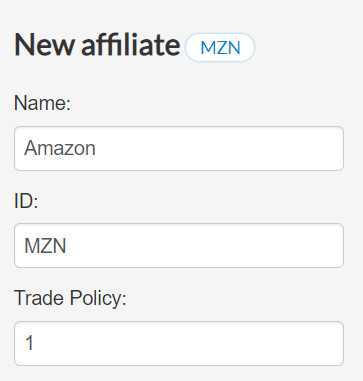The height and width of the screenshot is (381, 363).
Task: Click the MZN badge beside the heading
Action: coord(220,47)
